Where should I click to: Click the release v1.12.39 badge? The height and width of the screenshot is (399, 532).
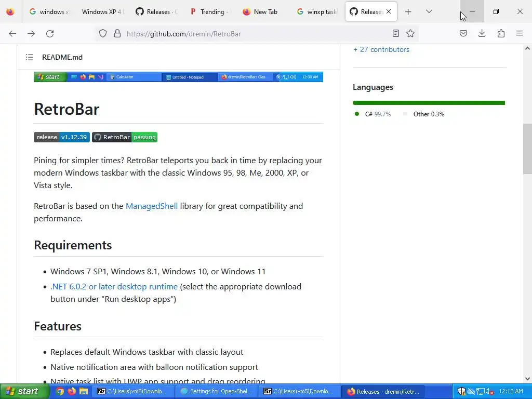(62, 137)
